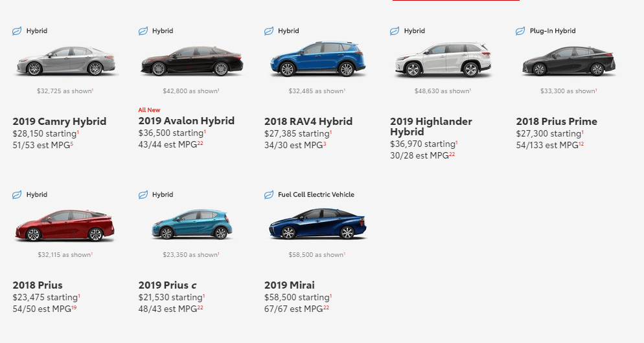Viewport: 644px width, 343px height.
Task: Open the 2018 Prius Prime title link
Action: coord(557,122)
